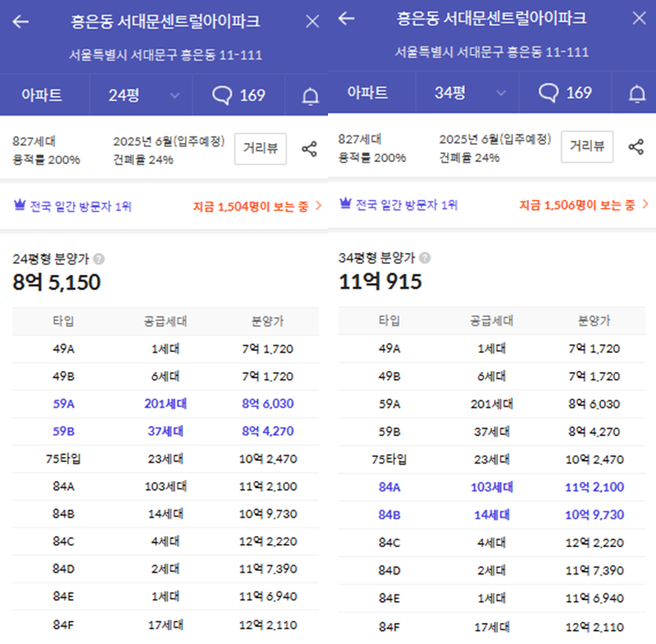The width and height of the screenshot is (656, 644).
Task: Open the 34평 size dropdown
Action: click(x=467, y=93)
